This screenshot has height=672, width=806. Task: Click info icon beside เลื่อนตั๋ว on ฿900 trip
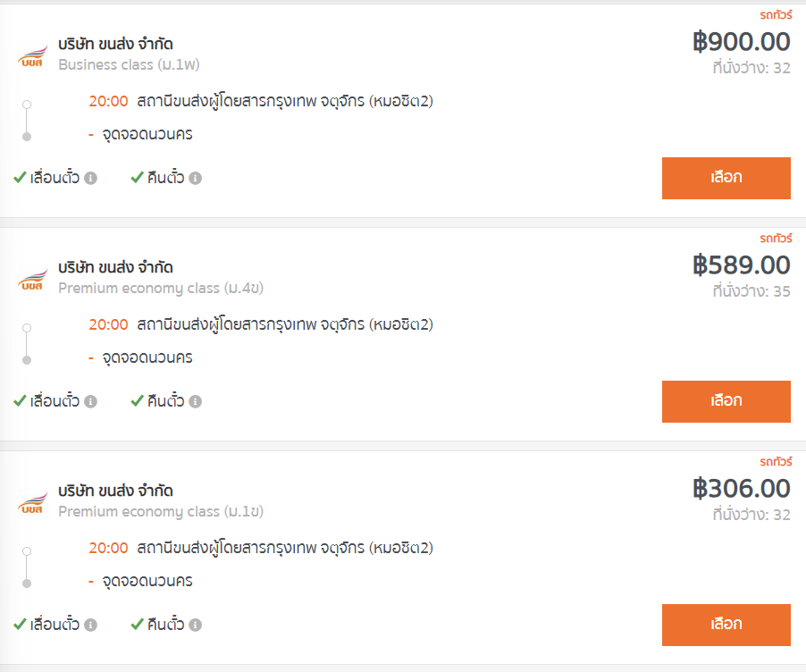coord(90,178)
